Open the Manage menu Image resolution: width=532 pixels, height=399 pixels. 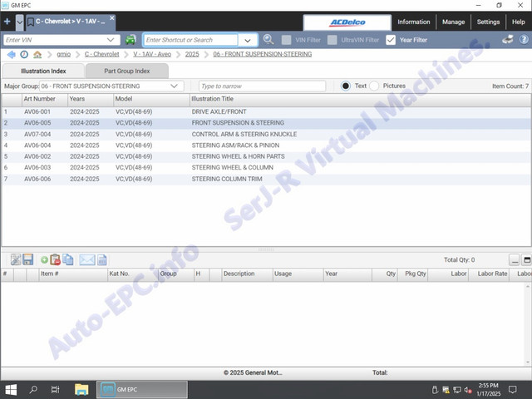[453, 22]
